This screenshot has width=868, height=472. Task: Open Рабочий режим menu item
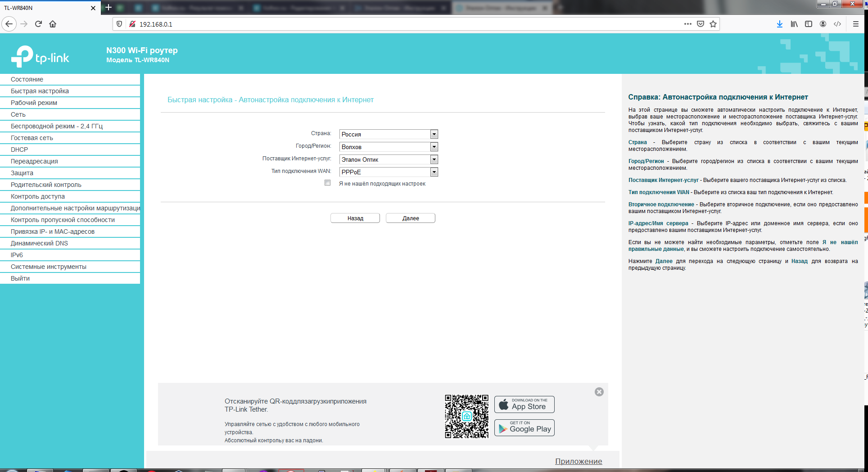70,103
